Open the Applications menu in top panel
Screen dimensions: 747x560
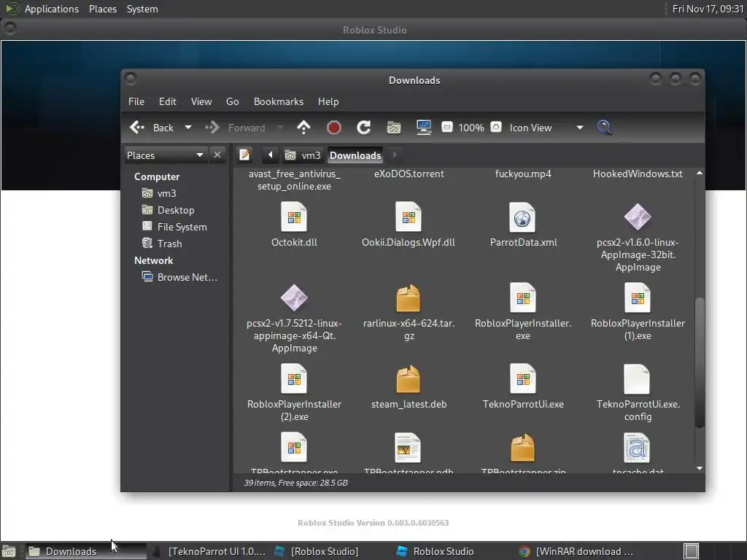(52, 9)
